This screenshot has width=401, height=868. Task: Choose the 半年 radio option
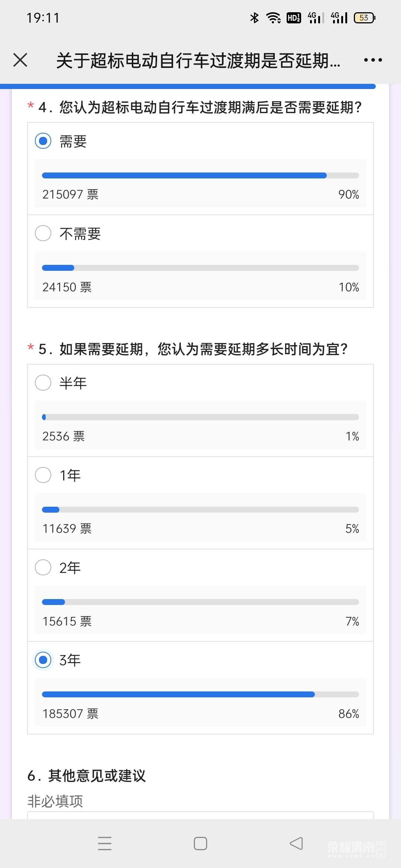point(43,383)
